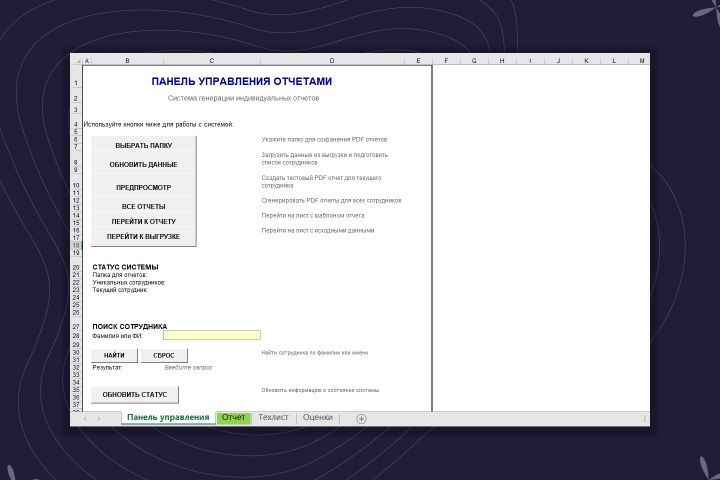Click Найти сотрудника по фамилии description
This screenshot has height=480, width=720.
click(x=315, y=353)
